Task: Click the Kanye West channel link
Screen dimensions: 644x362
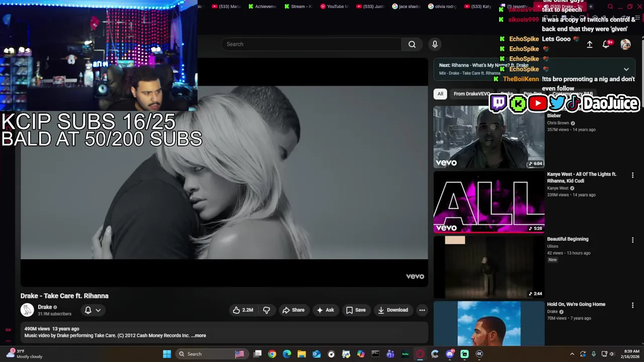Action: point(558,189)
